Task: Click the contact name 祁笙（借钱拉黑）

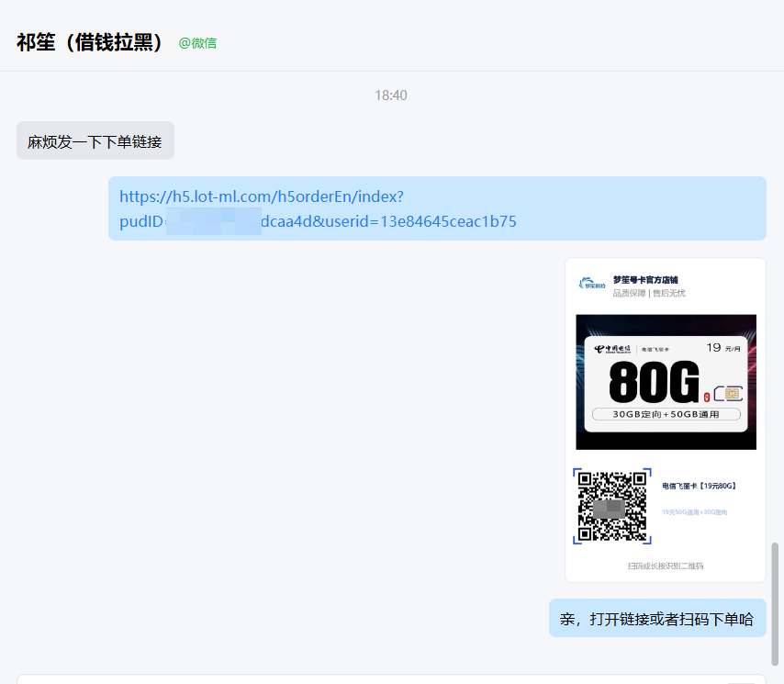Action: pyautogui.click(x=91, y=42)
